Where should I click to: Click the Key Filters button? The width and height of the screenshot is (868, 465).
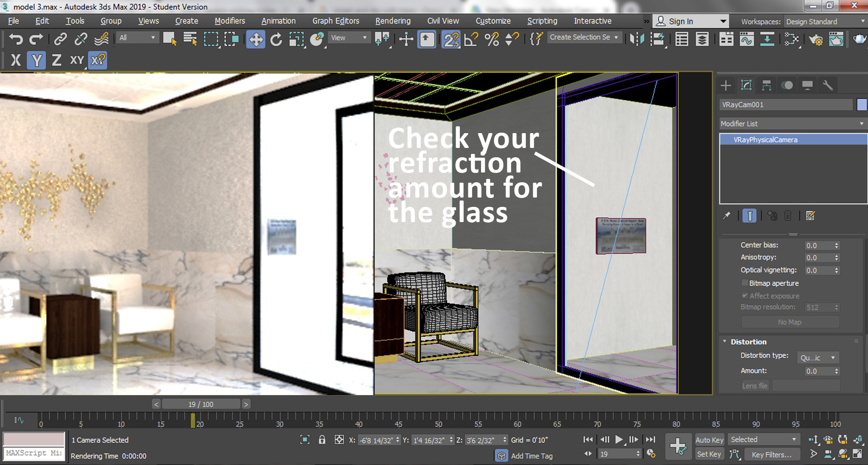772,454
